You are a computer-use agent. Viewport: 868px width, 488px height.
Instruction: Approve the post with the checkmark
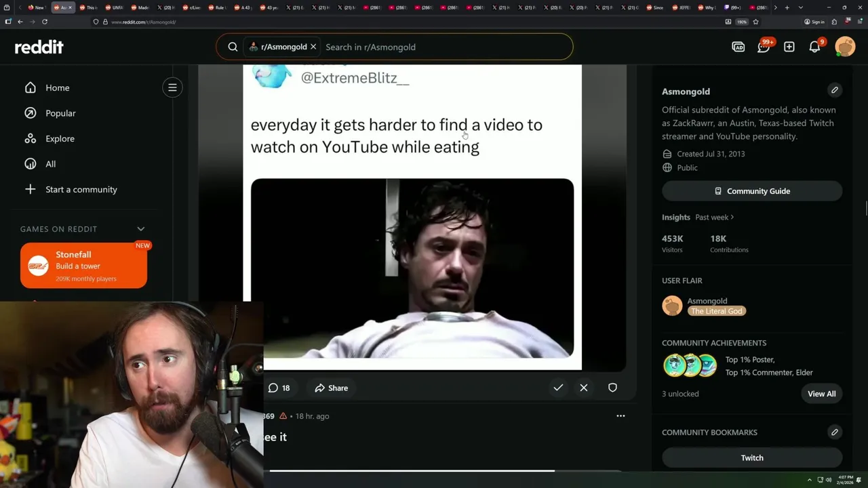(558, 388)
